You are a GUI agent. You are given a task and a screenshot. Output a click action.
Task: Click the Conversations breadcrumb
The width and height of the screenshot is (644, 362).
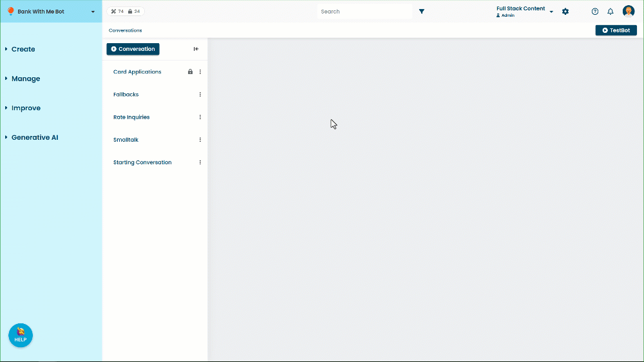tap(126, 30)
